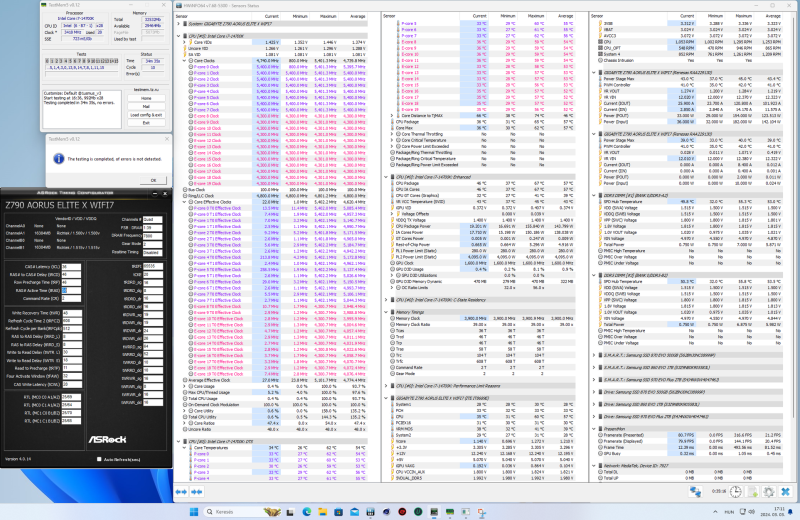Collapse the Core Temperatures tree node
This screenshot has height=520, width=800.
tap(185, 448)
